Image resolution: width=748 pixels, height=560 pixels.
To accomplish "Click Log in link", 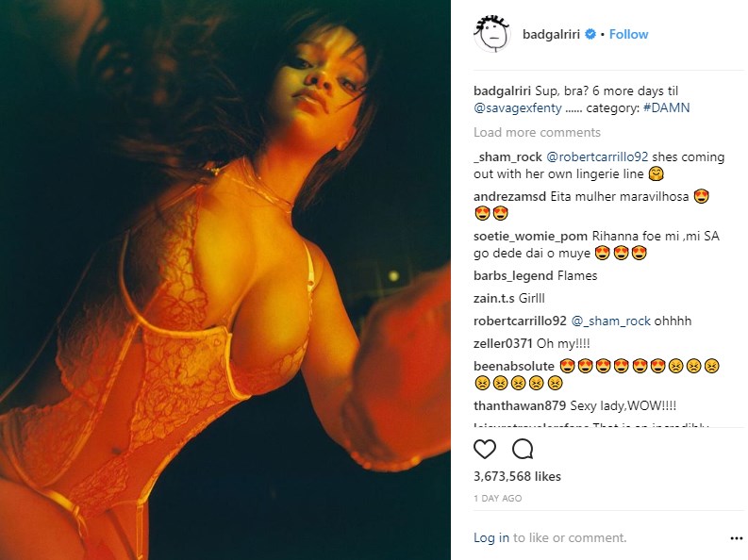I will [490, 537].
